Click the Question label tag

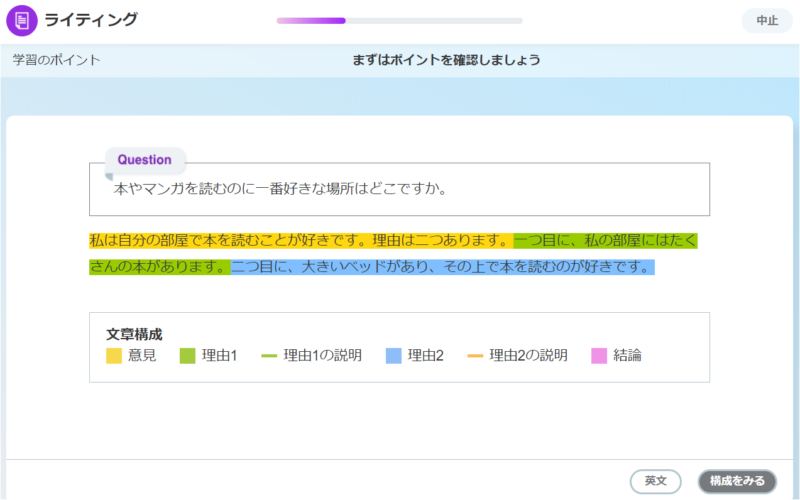coord(145,159)
